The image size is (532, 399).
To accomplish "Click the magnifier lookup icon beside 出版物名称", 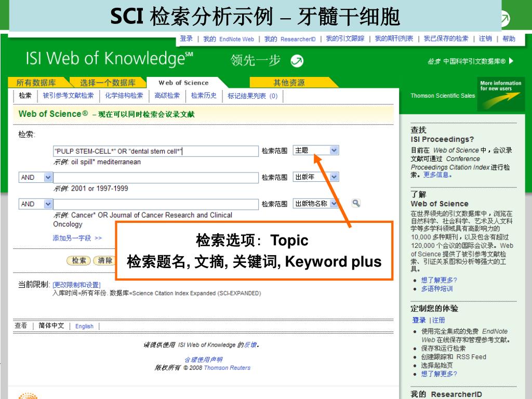I will click(356, 203).
